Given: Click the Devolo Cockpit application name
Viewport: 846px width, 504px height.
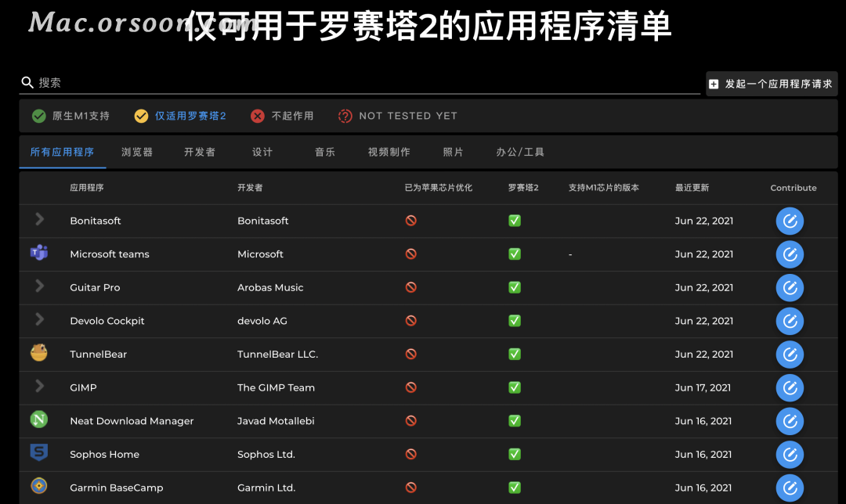Looking at the screenshot, I should pyautogui.click(x=107, y=321).
